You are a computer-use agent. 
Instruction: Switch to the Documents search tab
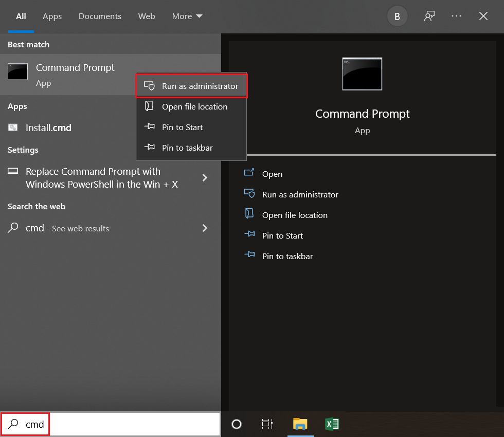pos(100,16)
